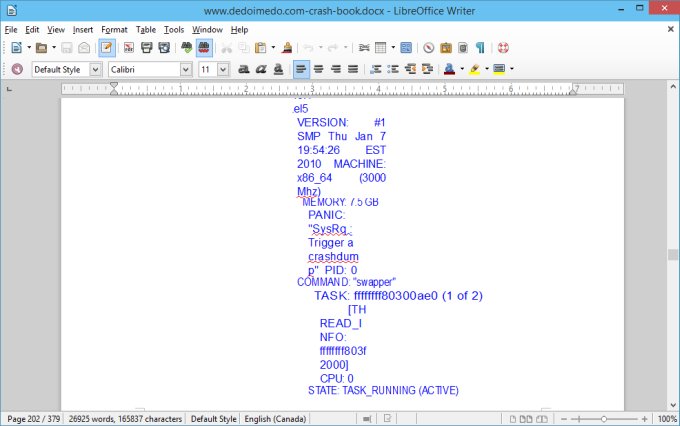The height and width of the screenshot is (426, 680).
Task: Center the paragraph horizontally
Action: [x=318, y=69]
